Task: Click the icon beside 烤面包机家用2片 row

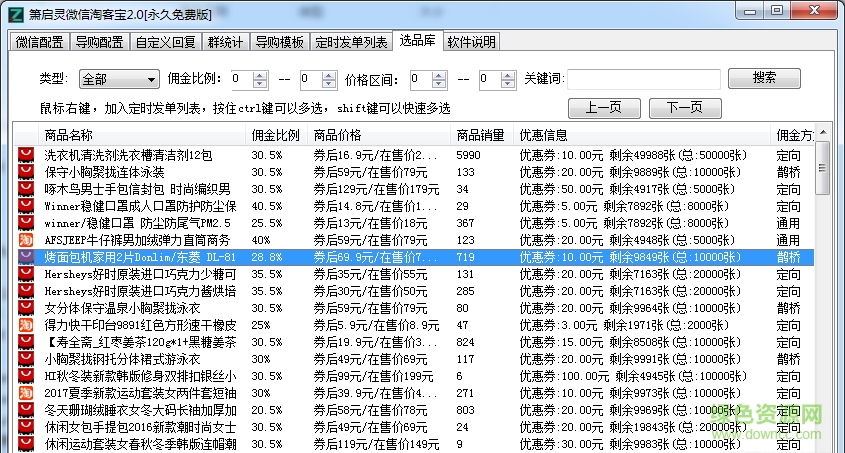Action: point(25,257)
